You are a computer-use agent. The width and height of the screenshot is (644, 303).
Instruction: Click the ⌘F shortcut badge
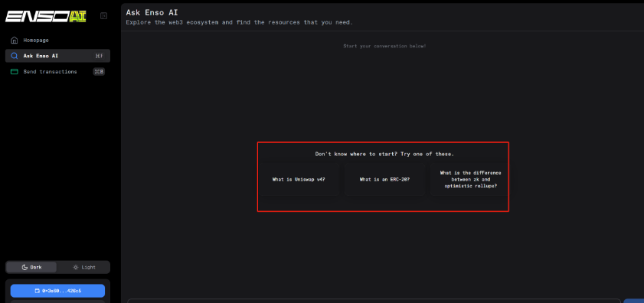pos(99,56)
